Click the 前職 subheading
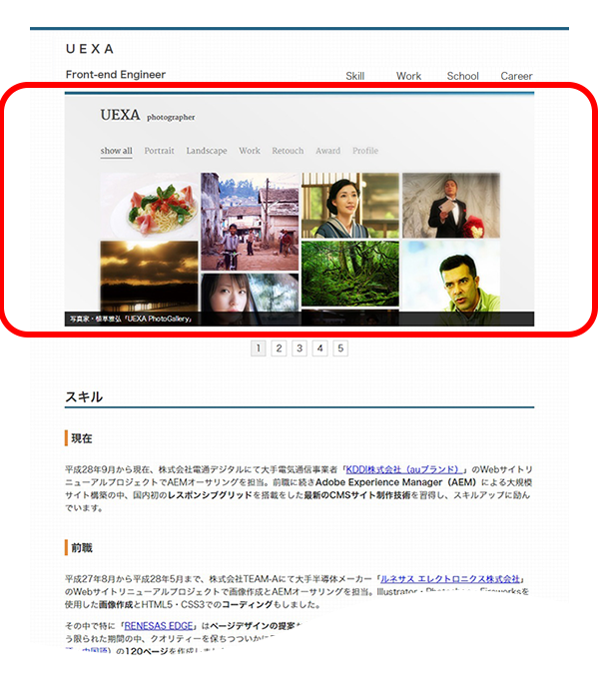Viewport: 599px width, 700px height. pos(82,548)
